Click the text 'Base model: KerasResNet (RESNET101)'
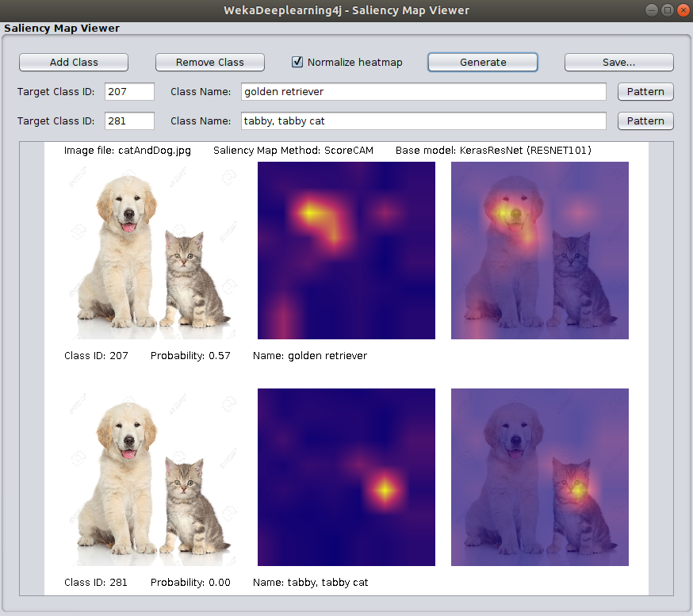This screenshot has height=616, width=693. point(493,151)
